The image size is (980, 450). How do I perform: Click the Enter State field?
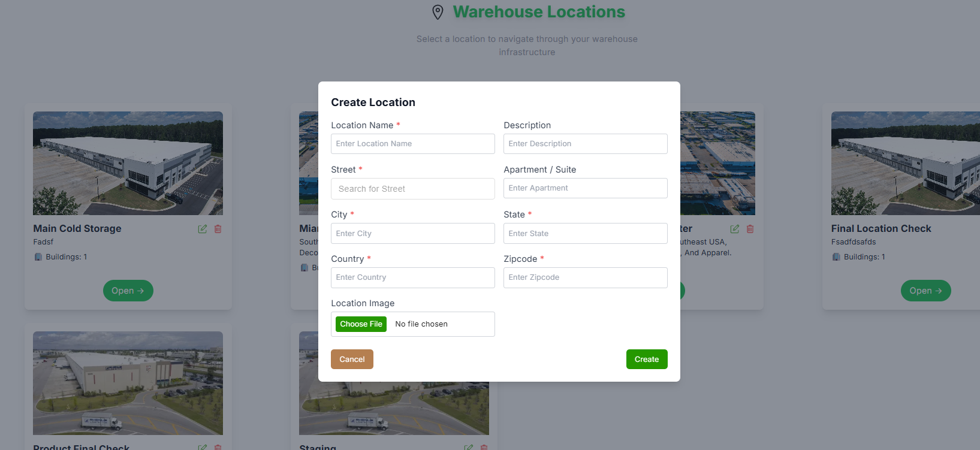(x=585, y=234)
